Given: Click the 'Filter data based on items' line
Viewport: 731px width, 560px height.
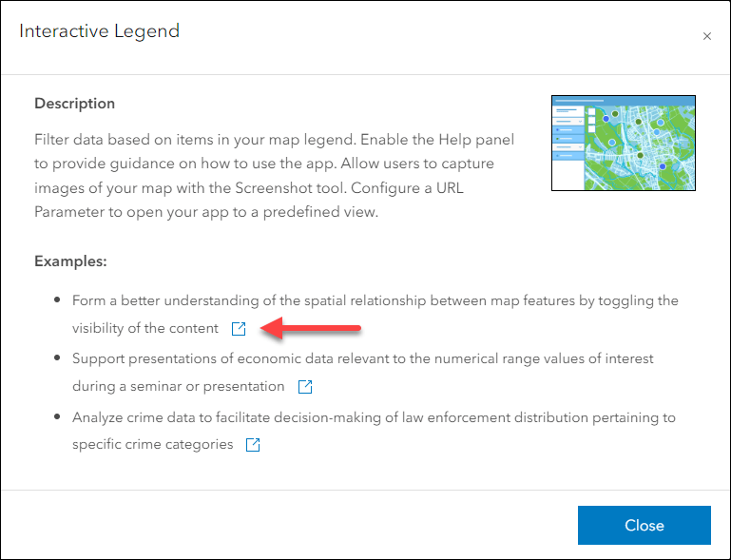Looking at the screenshot, I should click(274, 139).
